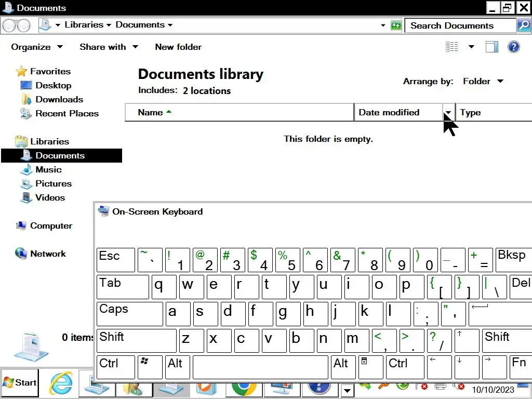The image size is (532, 399).
Task: Click the up arrow key on keyboard
Action: 467,341
